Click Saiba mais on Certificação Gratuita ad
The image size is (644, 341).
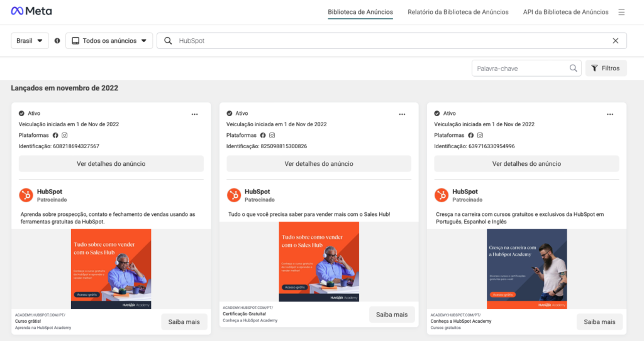point(392,315)
